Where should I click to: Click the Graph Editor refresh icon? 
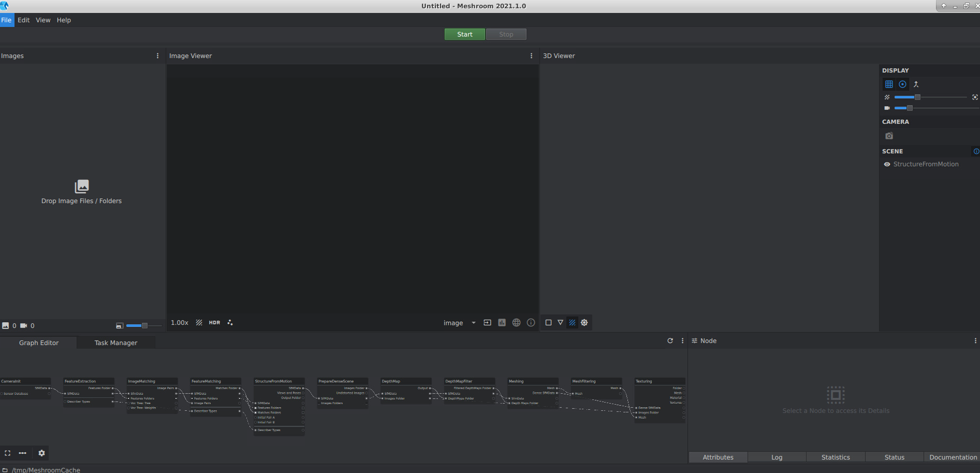click(x=670, y=341)
